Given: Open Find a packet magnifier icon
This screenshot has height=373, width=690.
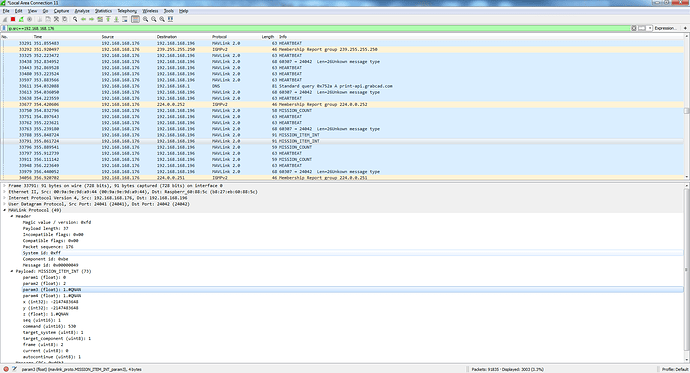Looking at the screenshot, I should point(75,19).
